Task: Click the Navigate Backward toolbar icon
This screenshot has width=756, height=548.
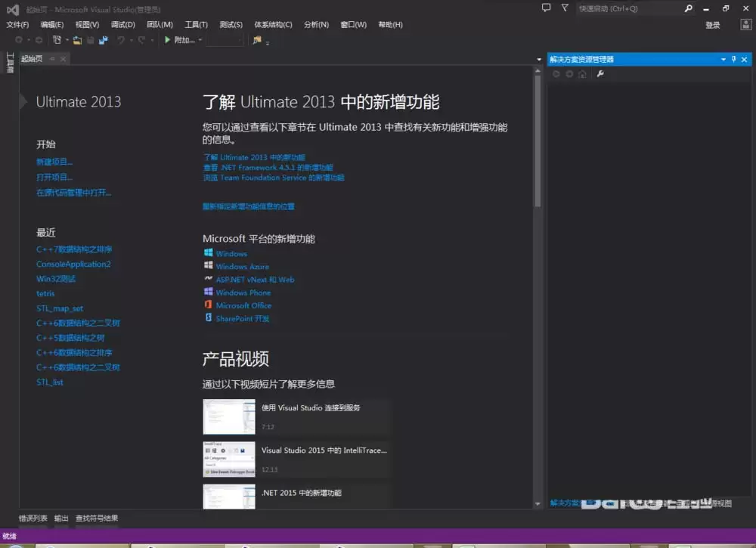Action: [18, 40]
